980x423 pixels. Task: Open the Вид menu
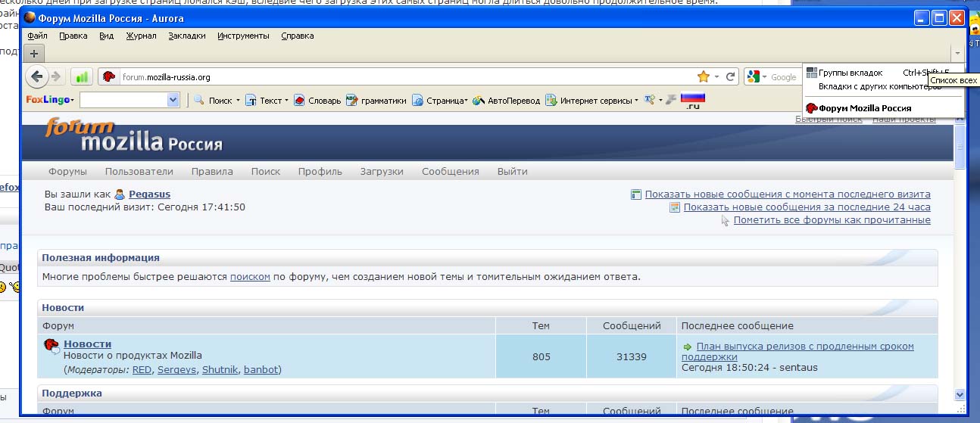[107, 36]
